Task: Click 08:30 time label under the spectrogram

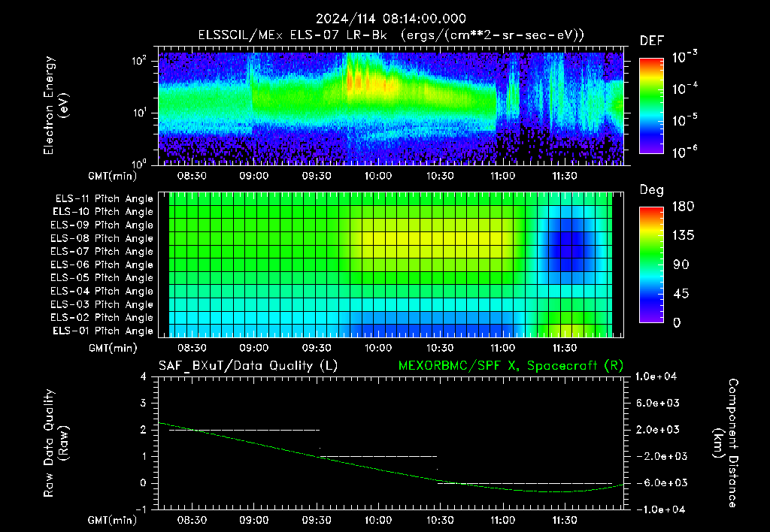Action: pos(192,176)
